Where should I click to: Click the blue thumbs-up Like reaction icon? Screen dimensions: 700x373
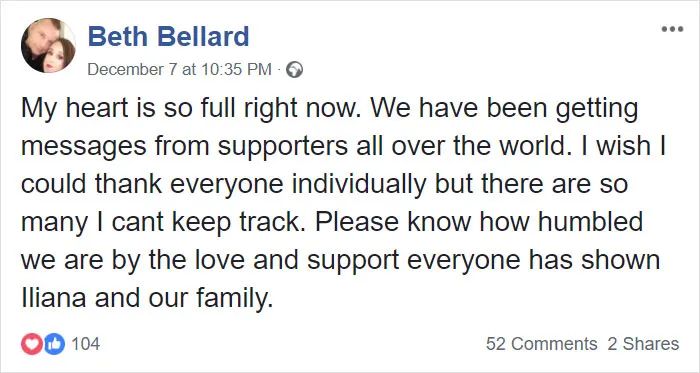pyautogui.click(x=54, y=344)
